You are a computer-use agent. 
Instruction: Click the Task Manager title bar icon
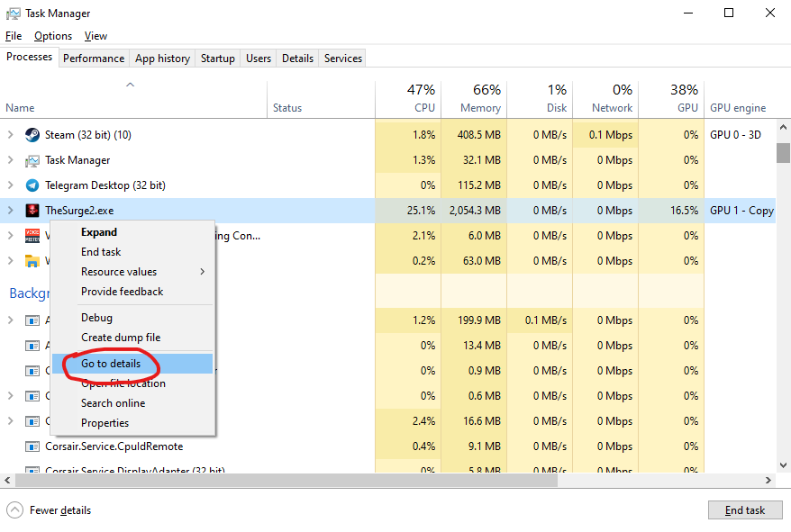click(13, 14)
